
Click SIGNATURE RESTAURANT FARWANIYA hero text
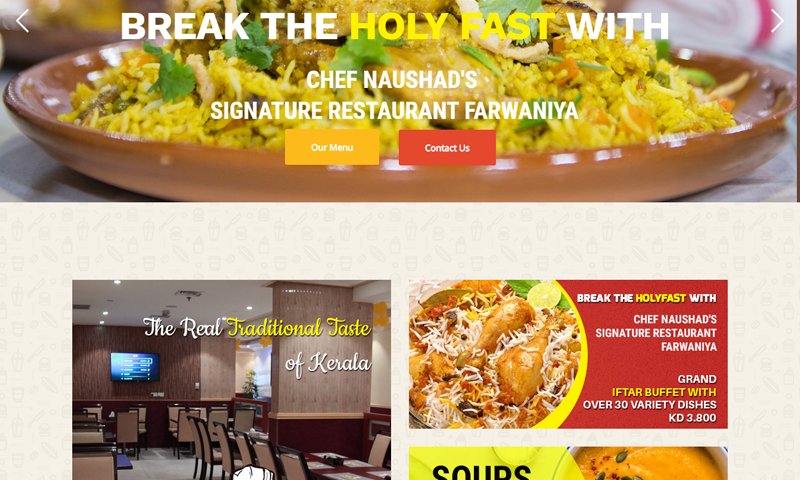point(394,110)
